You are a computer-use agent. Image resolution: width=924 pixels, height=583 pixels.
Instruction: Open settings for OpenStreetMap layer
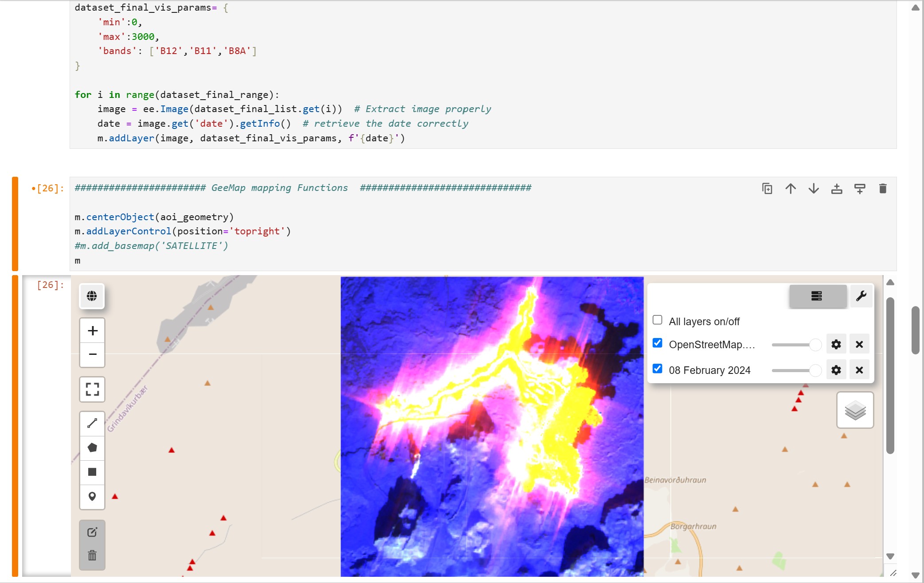click(836, 344)
